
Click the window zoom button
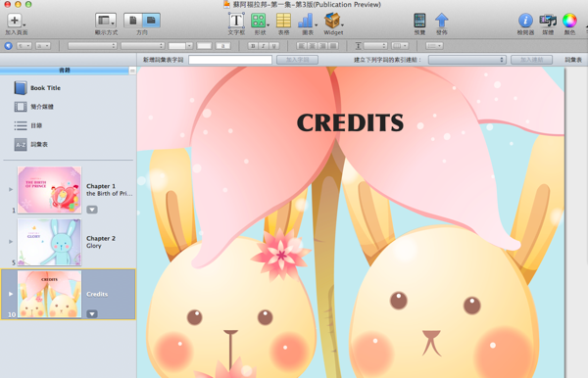tap(28, 5)
